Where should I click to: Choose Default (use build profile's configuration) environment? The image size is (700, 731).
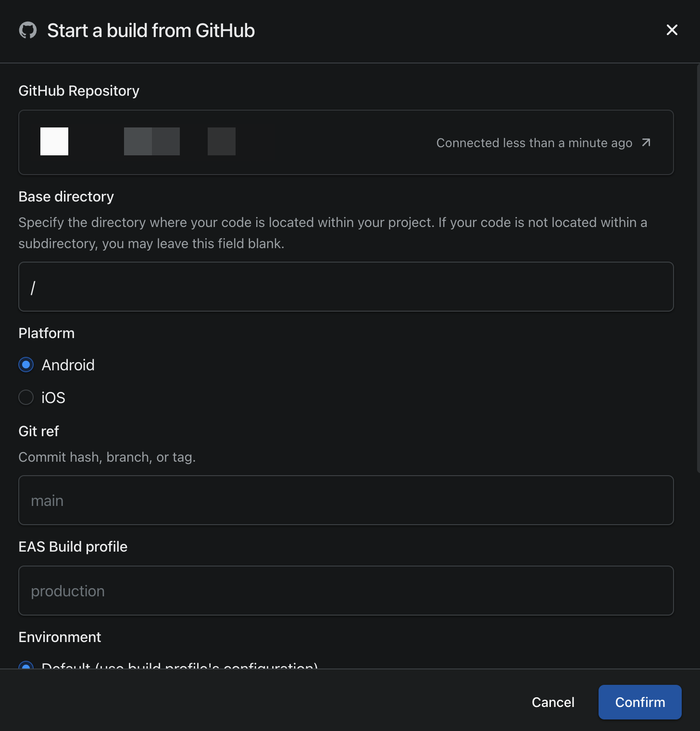coord(26,667)
